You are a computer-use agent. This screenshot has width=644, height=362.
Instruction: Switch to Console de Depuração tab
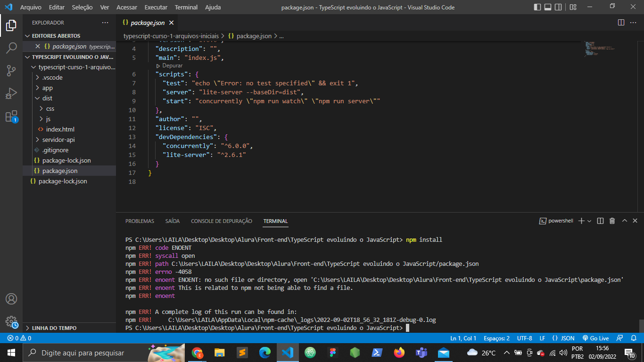222,221
